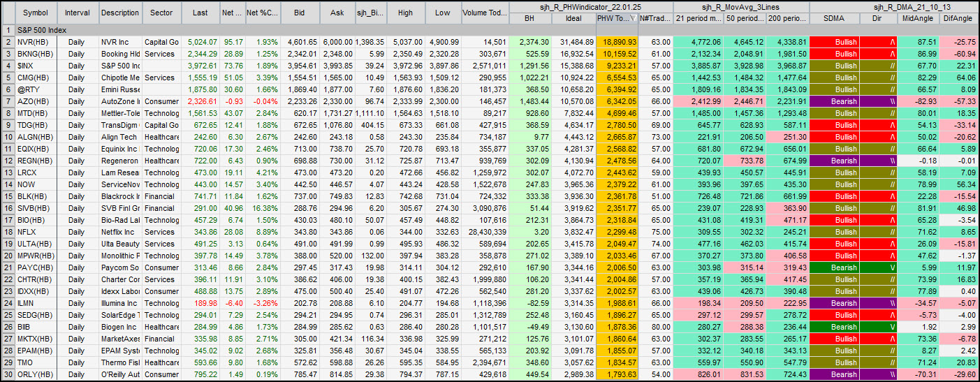Select the MTD(HB) symbol cell
980x382 pixels.
pyautogui.click(x=35, y=113)
